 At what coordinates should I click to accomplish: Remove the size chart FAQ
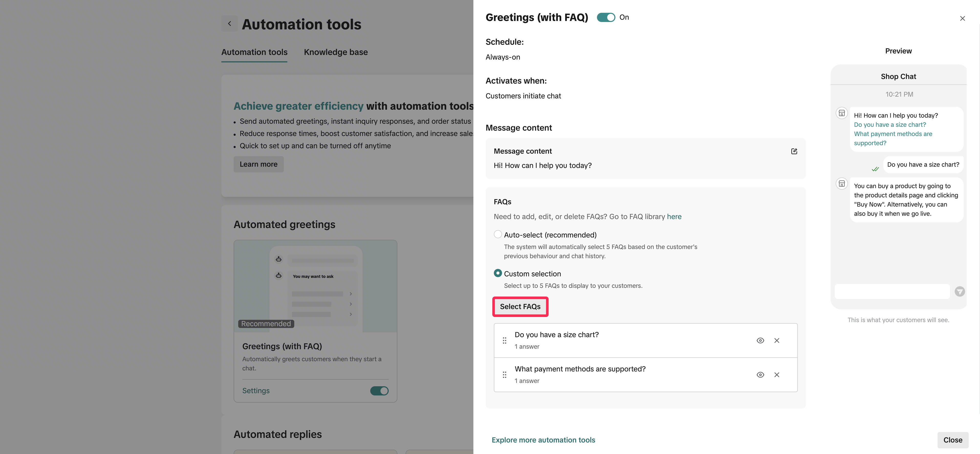tap(777, 340)
